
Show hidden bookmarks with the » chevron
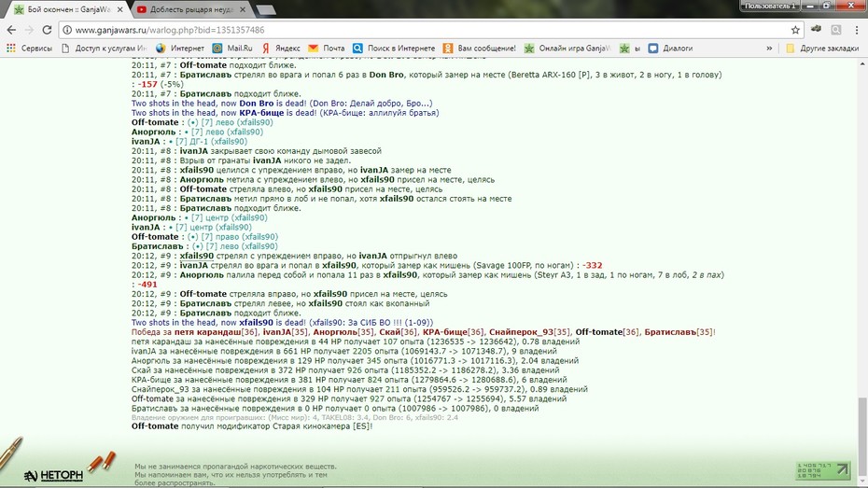(x=769, y=49)
